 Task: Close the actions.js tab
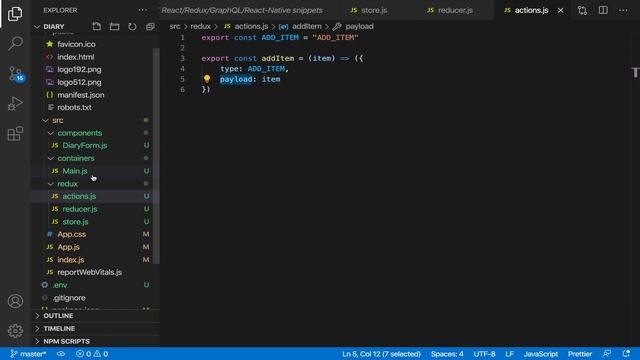pos(561,10)
